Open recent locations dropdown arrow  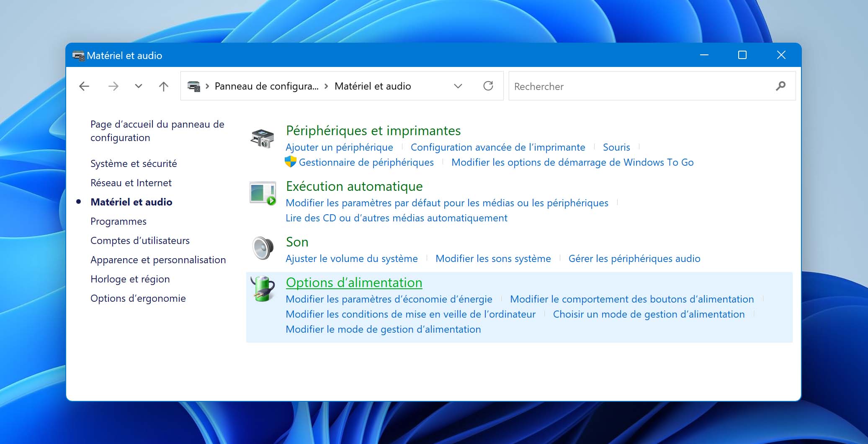139,86
